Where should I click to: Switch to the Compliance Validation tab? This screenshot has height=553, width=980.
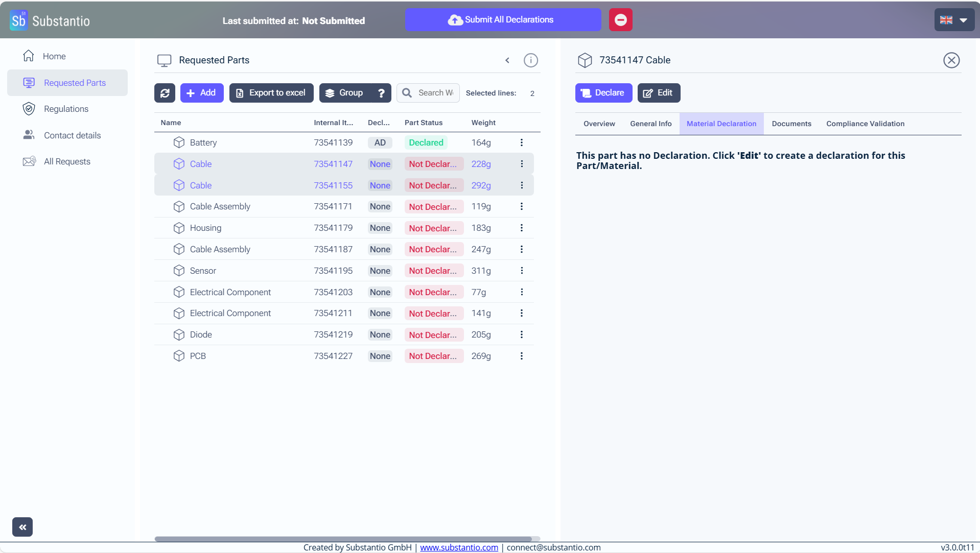tap(865, 124)
